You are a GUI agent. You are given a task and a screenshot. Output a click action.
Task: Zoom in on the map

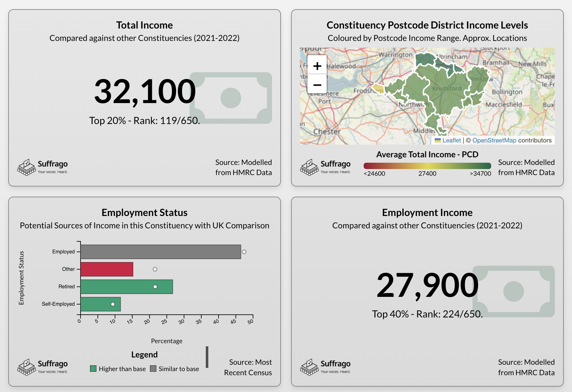coord(317,66)
